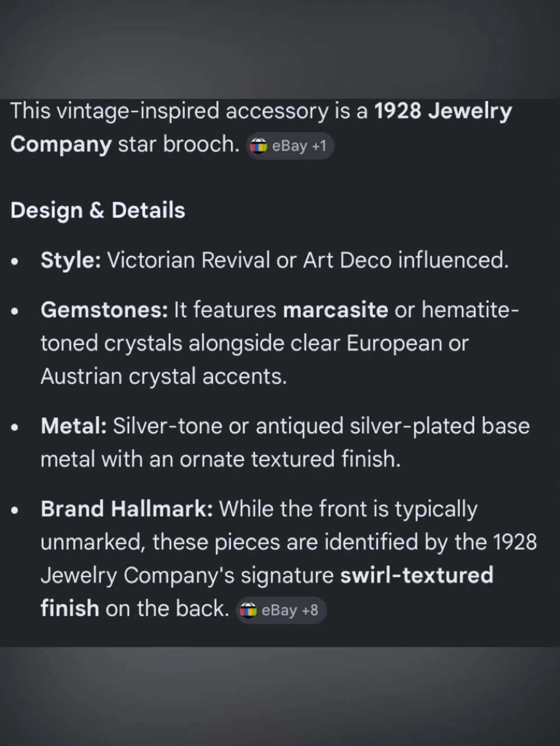The width and height of the screenshot is (560, 746).
Task: Click the Austrian crystal accents text
Action: click(x=164, y=376)
